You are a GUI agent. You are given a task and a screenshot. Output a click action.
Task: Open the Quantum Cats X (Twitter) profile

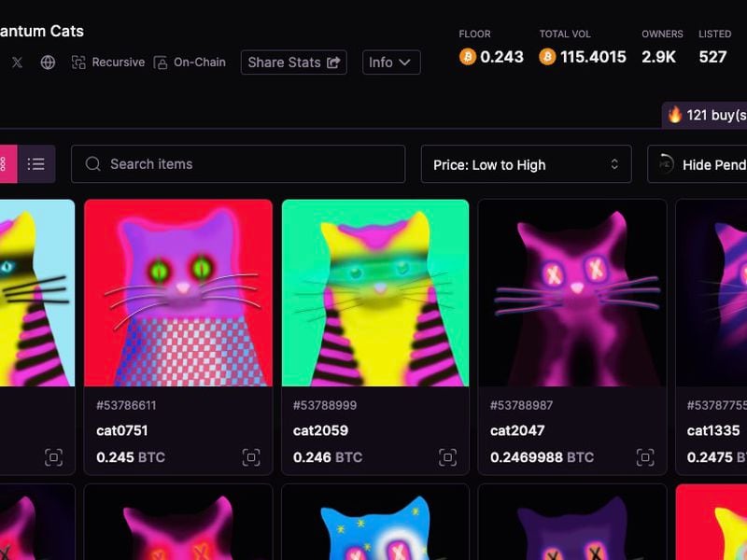[17, 63]
